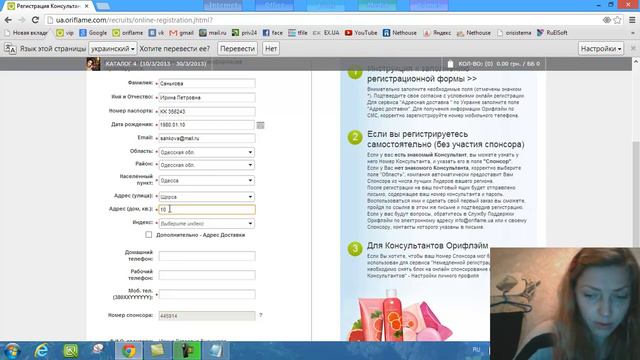Open the Google bookmark
The width and height of the screenshot is (640, 360).
93,33
